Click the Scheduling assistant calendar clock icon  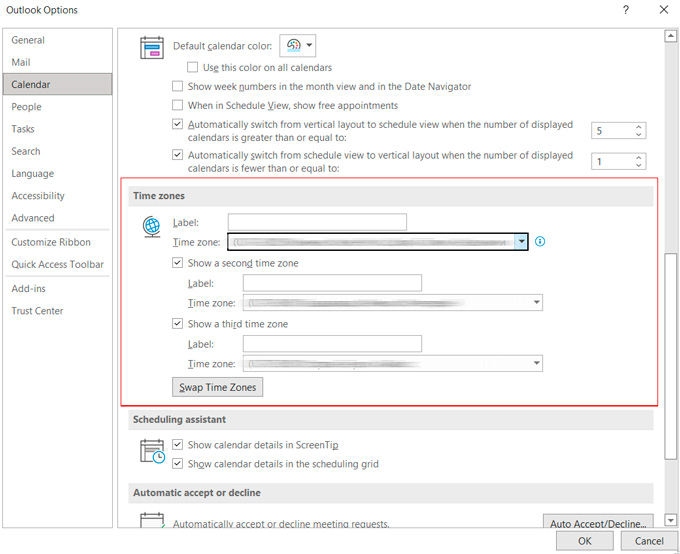152,451
